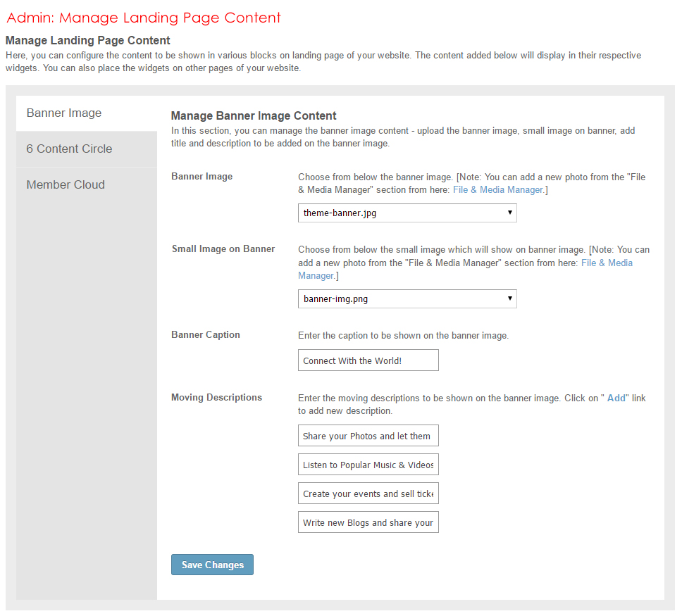Click File & Media Manager link under Banner Image
This screenshot has width=682, height=616.
tap(497, 190)
